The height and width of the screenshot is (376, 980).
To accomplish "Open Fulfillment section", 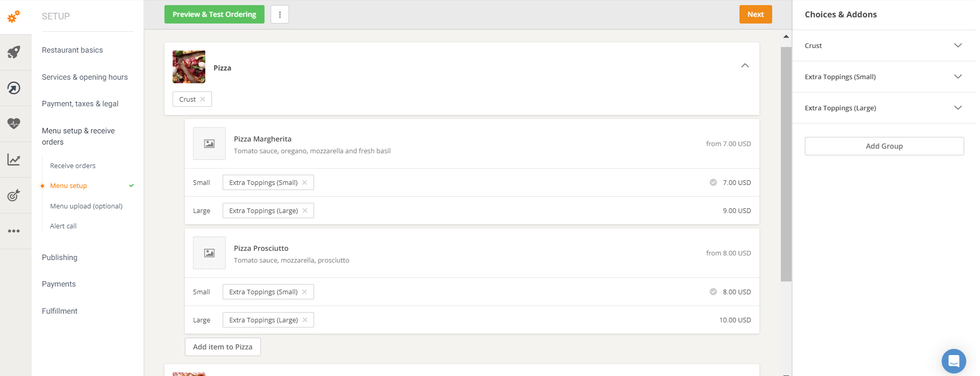I will pyautogui.click(x=60, y=311).
